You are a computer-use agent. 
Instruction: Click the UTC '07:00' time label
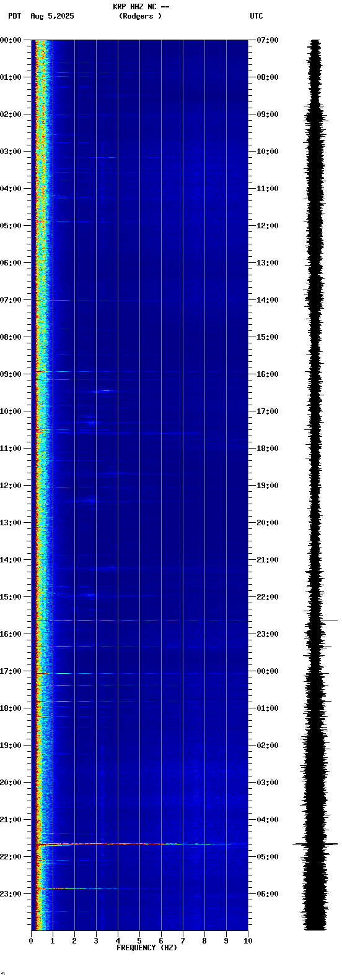click(268, 40)
